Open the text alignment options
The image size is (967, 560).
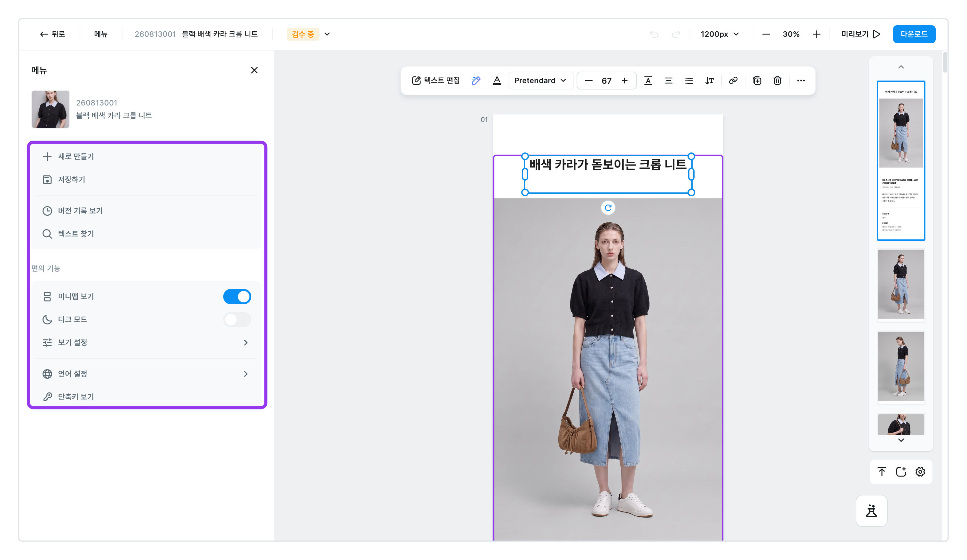tap(668, 81)
